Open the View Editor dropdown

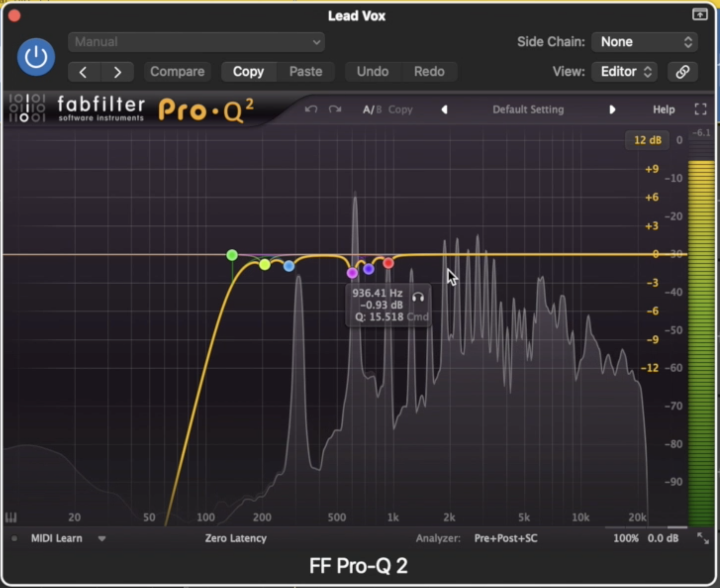pyautogui.click(x=624, y=71)
